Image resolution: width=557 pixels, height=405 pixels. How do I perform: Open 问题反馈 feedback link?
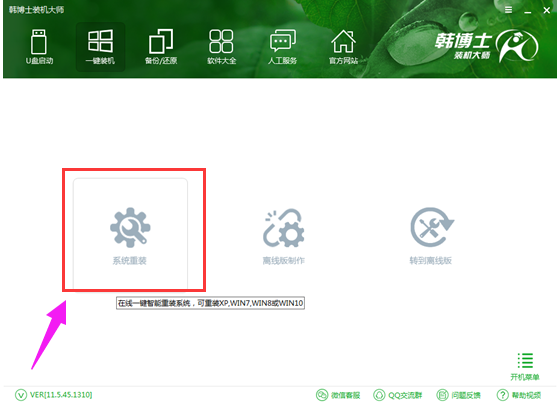(458, 395)
